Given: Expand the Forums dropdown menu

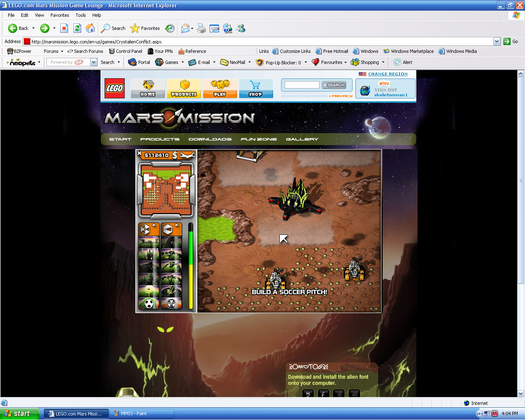Looking at the screenshot, I should point(62,51).
